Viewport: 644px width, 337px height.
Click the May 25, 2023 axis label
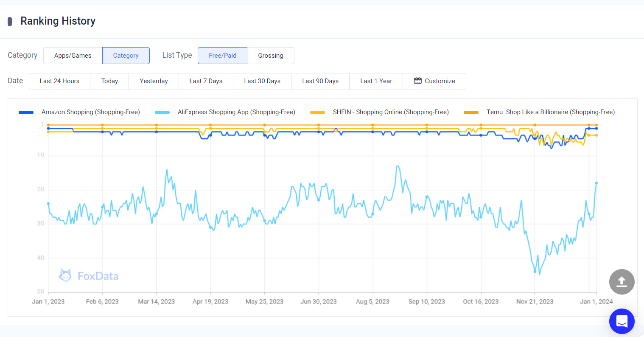pyautogui.click(x=265, y=302)
